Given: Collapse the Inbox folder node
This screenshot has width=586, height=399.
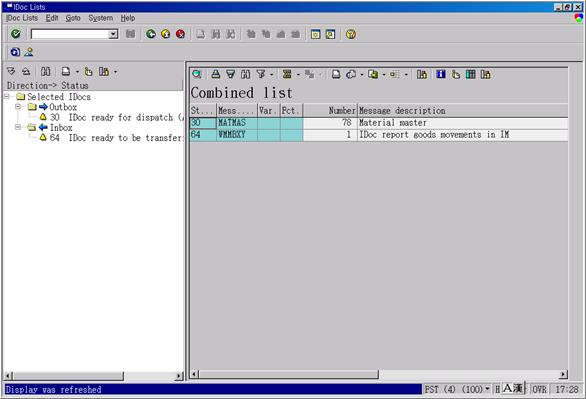Looking at the screenshot, I should (18, 127).
